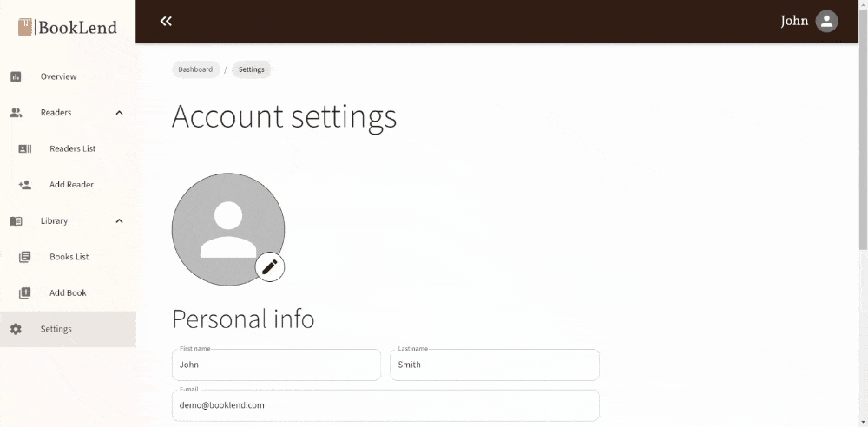Navigate to Add Book
The height and width of the screenshot is (427, 868).
[68, 293]
